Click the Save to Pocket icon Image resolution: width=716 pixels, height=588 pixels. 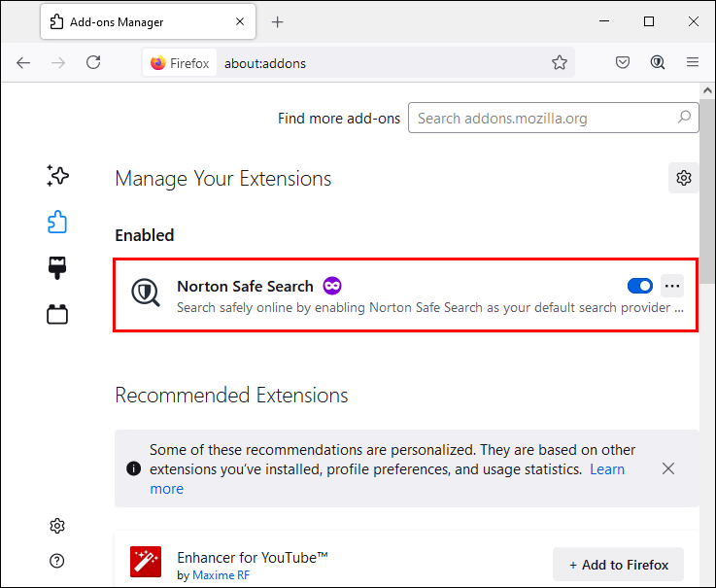pyautogui.click(x=623, y=62)
